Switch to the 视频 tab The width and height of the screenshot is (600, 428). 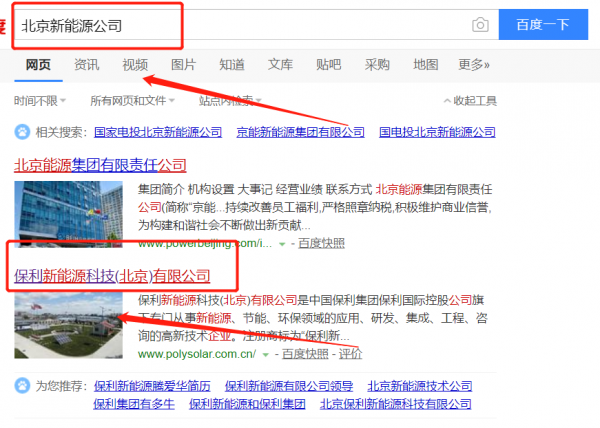tap(135, 65)
